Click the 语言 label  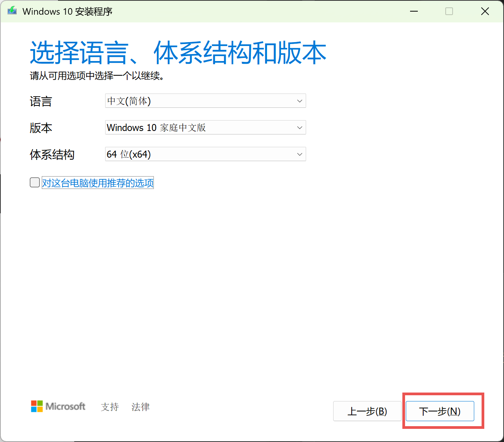41,102
